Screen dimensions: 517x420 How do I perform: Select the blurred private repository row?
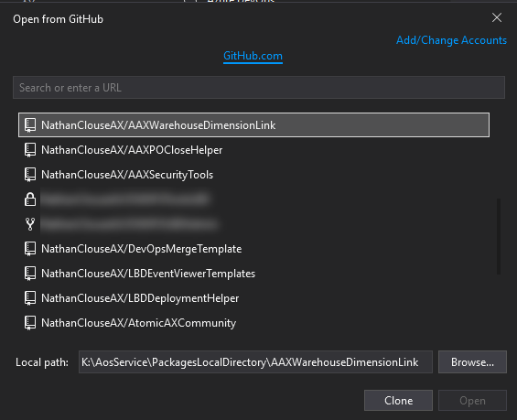point(253,199)
